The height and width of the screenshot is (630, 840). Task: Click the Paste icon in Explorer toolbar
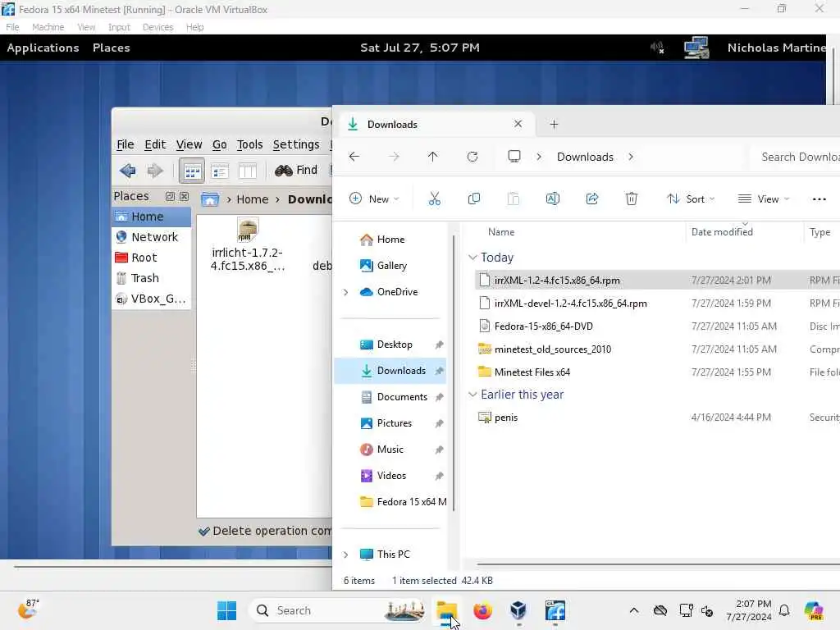point(513,199)
